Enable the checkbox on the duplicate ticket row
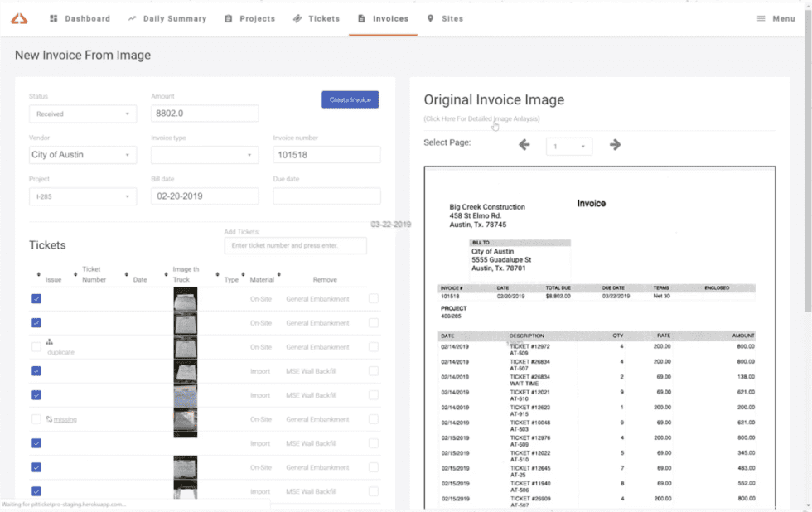Screen dimensions: 812x512 pos(36,347)
